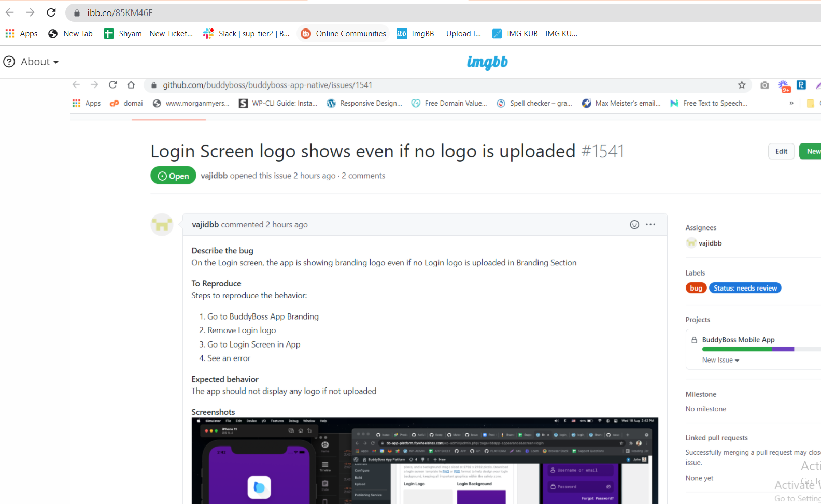821x504 pixels.
Task: Open WP-CLI Guide bookmark
Action: pos(278,103)
